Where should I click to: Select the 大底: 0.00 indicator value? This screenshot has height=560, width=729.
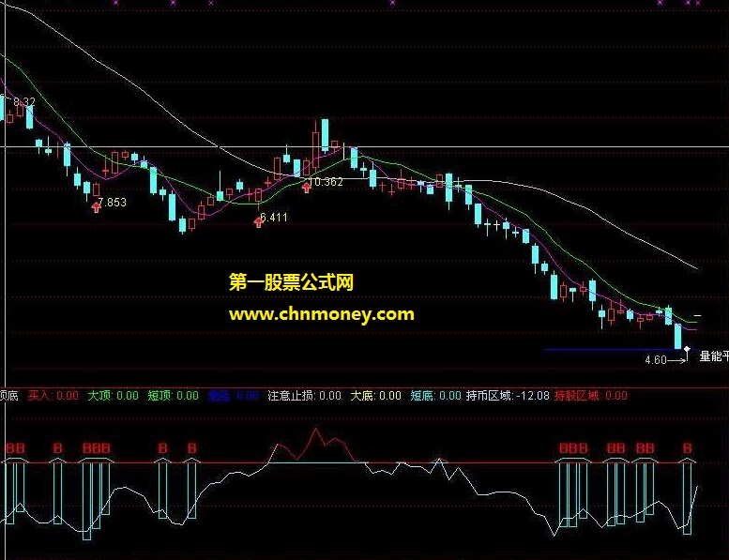pyautogui.click(x=375, y=396)
